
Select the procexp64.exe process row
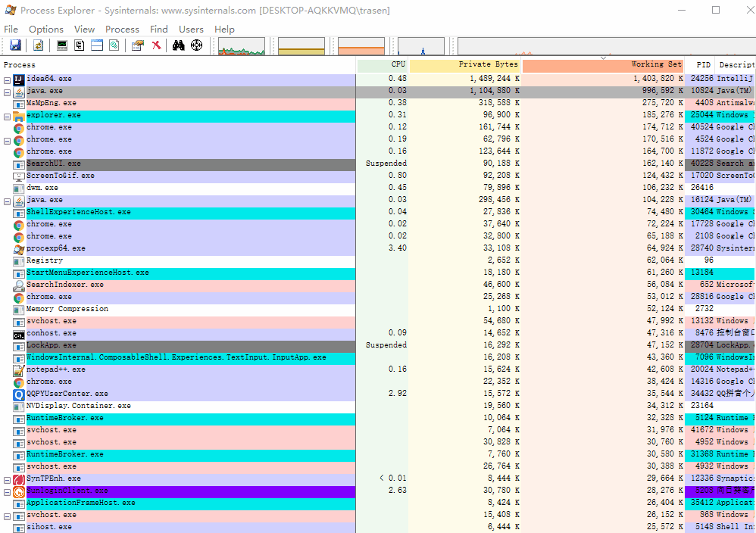pyautogui.click(x=56, y=248)
